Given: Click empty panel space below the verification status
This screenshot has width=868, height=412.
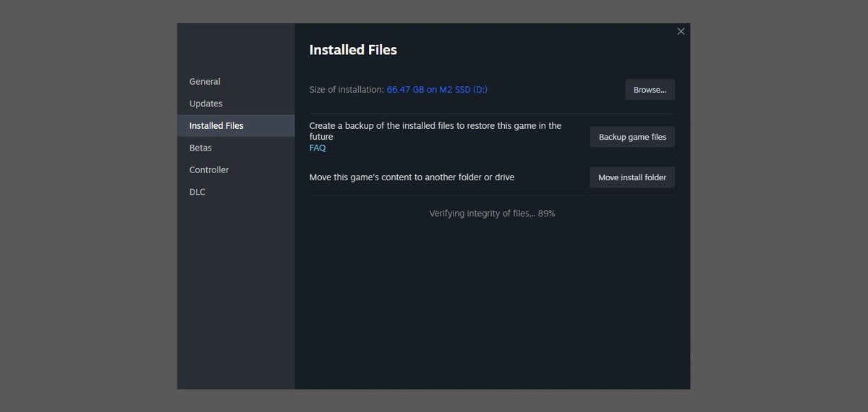Looking at the screenshot, I should [492, 304].
